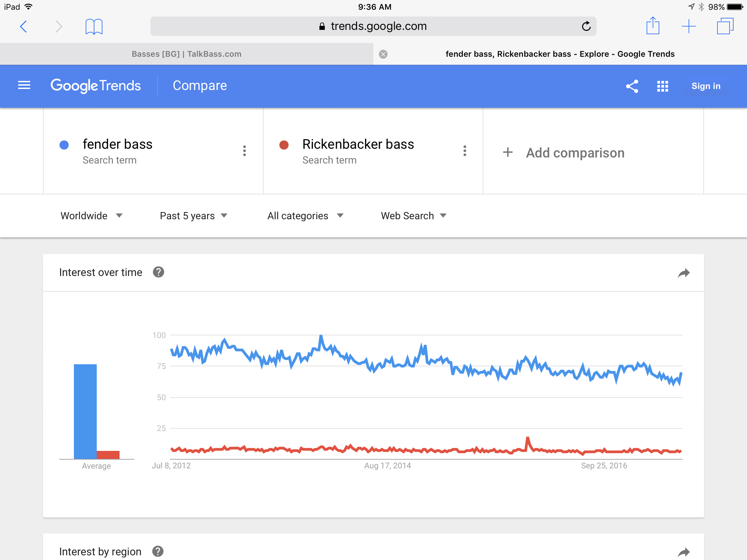Click the Interest by region heading
The height and width of the screenshot is (560, 747).
[100, 552]
